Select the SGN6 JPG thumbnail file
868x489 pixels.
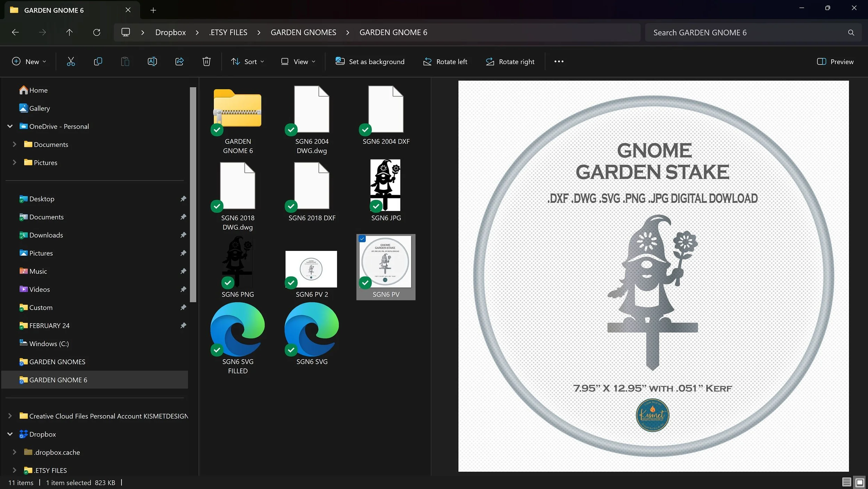[385, 186]
